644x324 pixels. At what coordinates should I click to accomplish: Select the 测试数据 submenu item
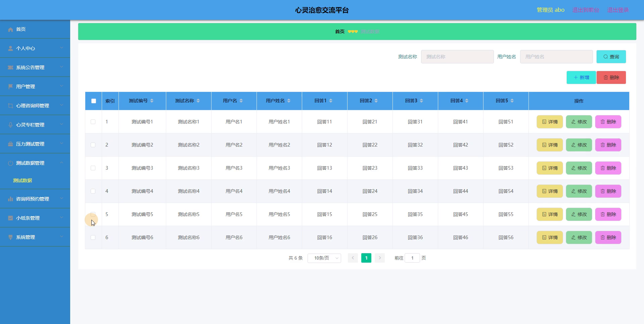pyautogui.click(x=22, y=180)
